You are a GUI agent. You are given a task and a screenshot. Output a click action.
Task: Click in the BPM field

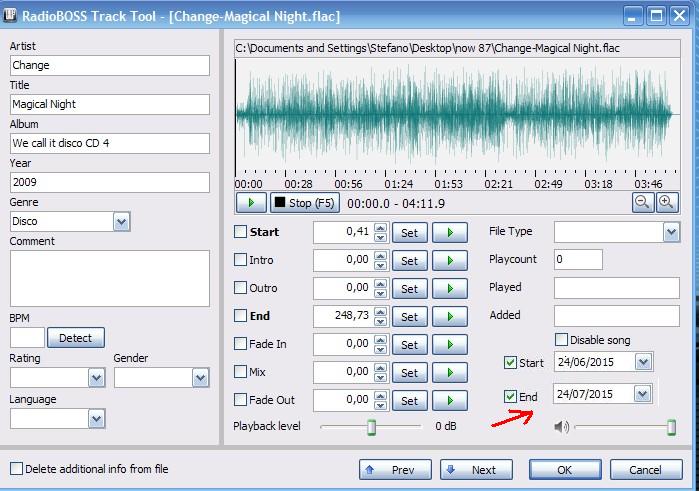click(x=28, y=338)
